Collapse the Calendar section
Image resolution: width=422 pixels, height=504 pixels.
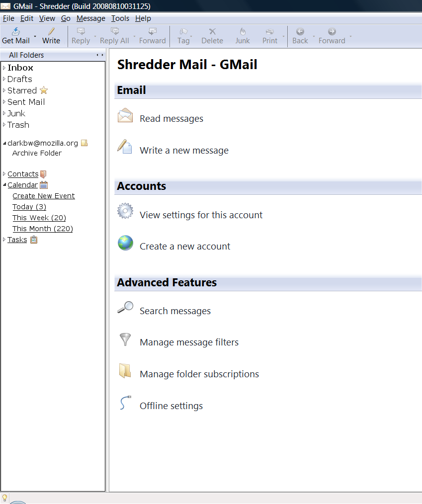tap(4, 185)
